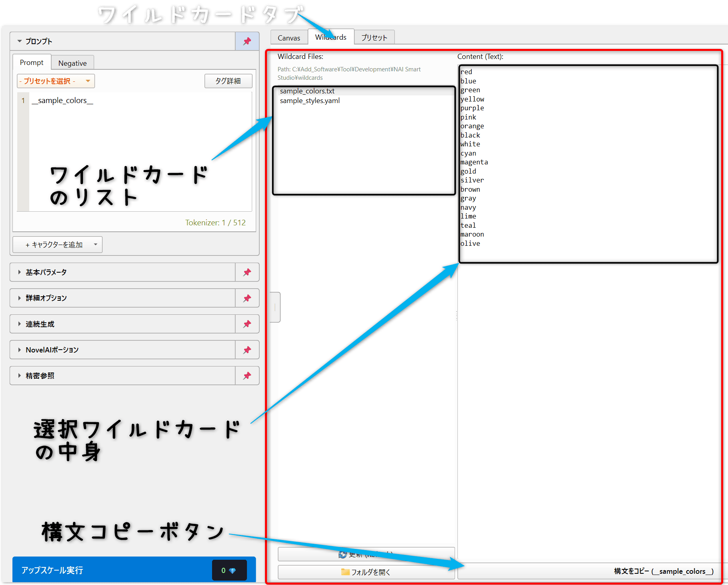Select sample_styles.yaml in the wildcard file list

[309, 100]
